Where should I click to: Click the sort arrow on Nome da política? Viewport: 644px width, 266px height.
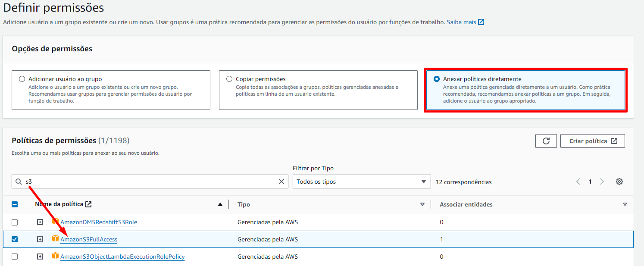tap(220, 204)
